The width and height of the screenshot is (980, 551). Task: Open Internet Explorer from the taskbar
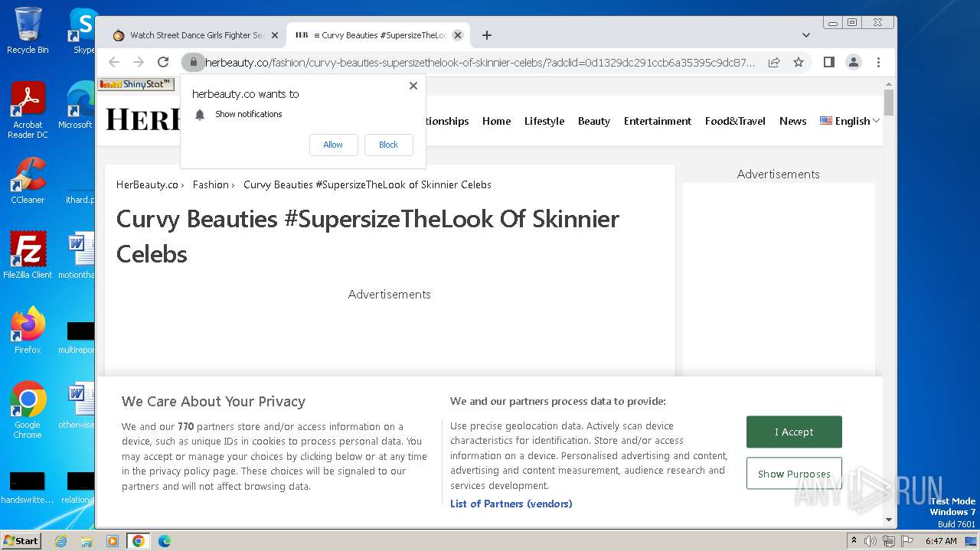click(60, 541)
